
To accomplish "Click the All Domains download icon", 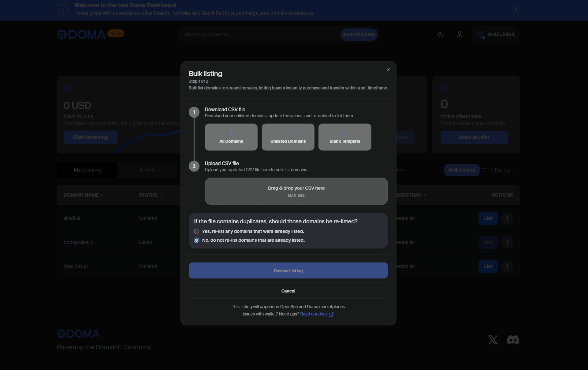I will [231, 133].
